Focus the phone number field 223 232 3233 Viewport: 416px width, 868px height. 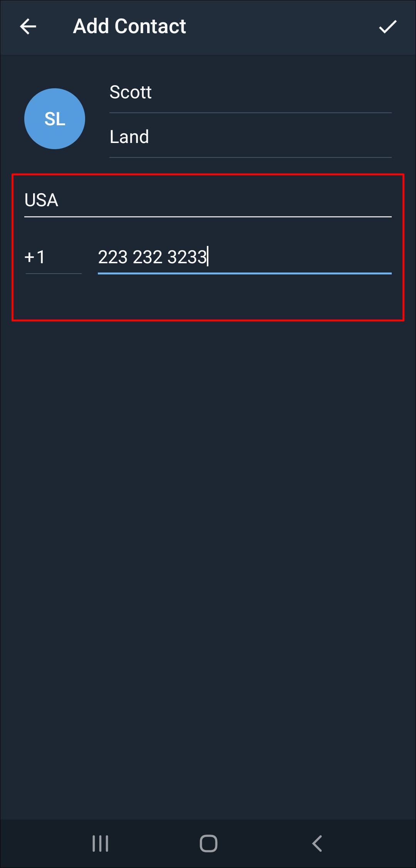click(x=245, y=257)
